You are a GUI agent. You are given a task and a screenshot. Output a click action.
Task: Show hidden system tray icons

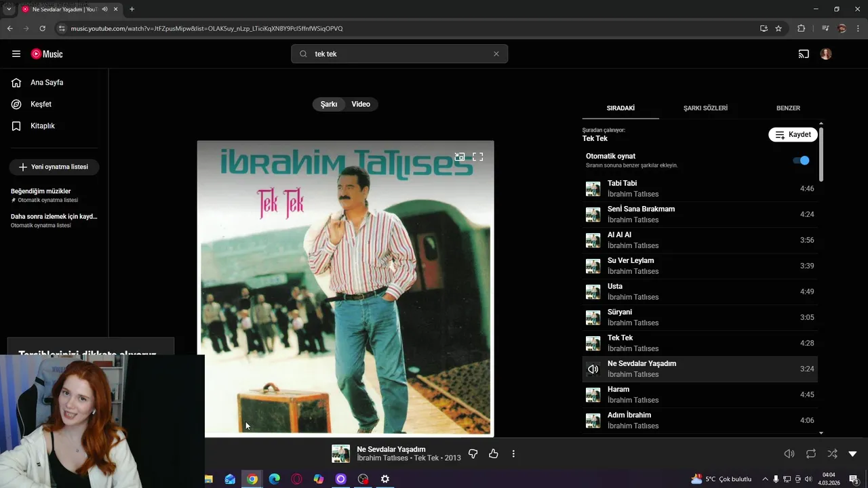point(765,479)
